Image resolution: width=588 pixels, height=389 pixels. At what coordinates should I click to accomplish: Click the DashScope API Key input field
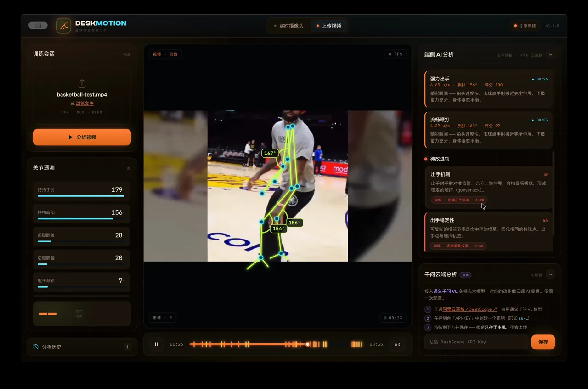coord(476,342)
